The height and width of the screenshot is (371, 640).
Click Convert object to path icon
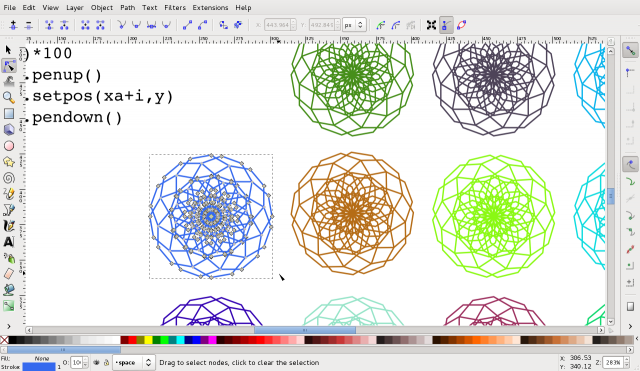(223, 25)
